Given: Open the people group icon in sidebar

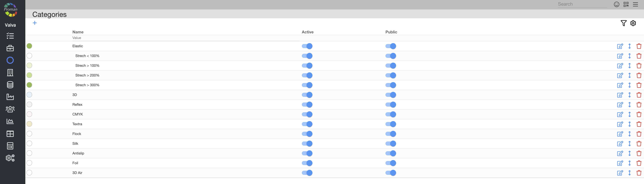Looking at the screenshot, I should coord(10,109).
